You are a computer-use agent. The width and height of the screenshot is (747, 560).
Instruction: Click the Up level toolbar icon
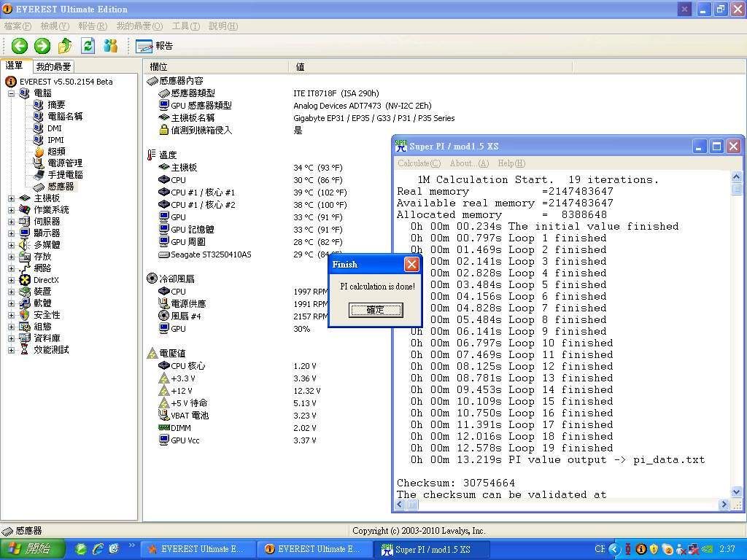click(x=65, y=46)
